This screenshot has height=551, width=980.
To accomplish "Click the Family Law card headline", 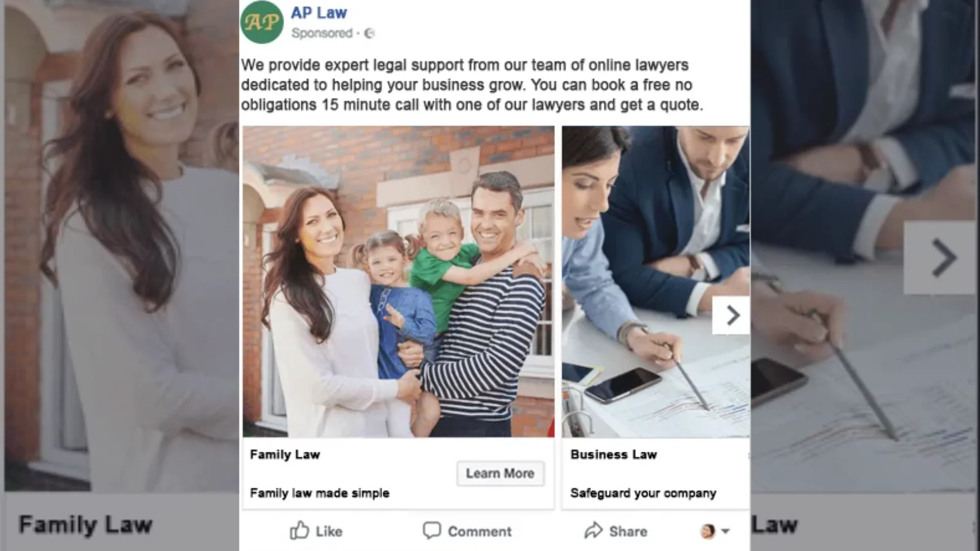I will [x=285, y=454].
